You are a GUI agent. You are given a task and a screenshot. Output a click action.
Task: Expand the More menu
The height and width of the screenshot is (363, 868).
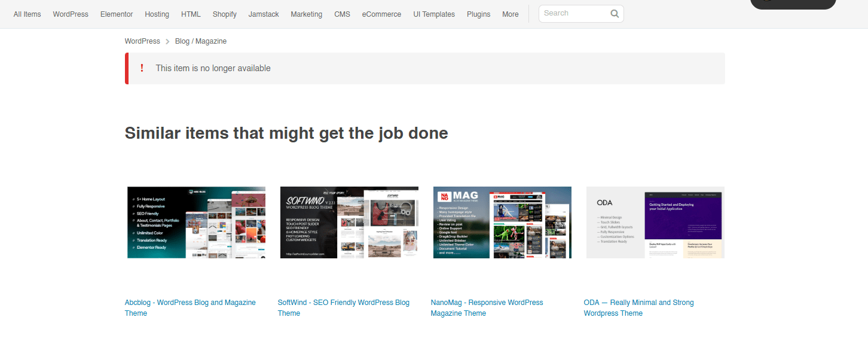[510, 14]
